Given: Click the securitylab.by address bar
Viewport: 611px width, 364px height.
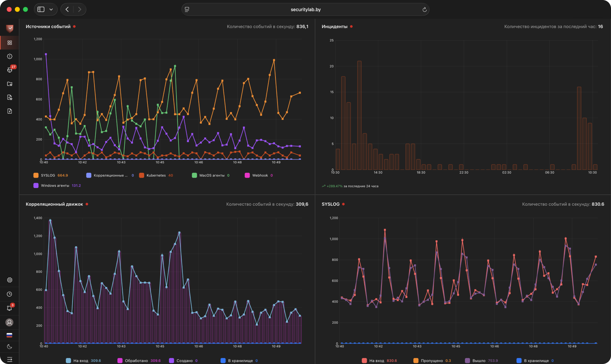Looking at the screenshot, I should pyautogui.click(x=305, y=10).
